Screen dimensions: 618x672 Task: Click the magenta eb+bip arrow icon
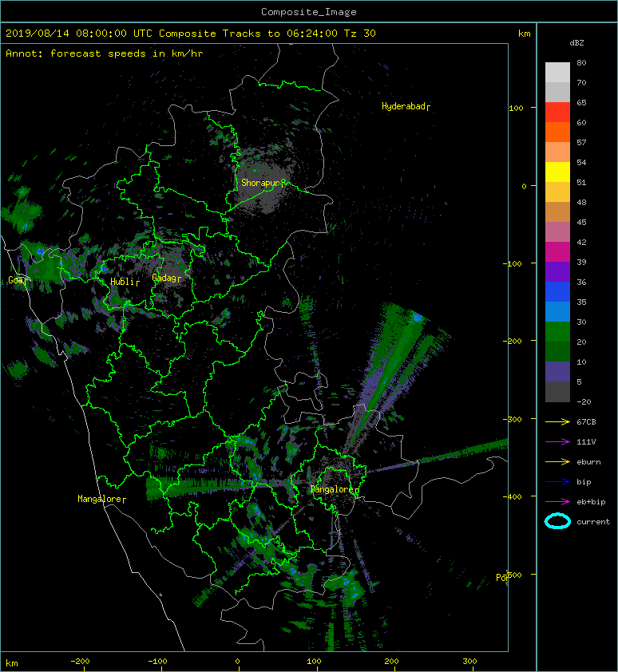pos(557,501)
